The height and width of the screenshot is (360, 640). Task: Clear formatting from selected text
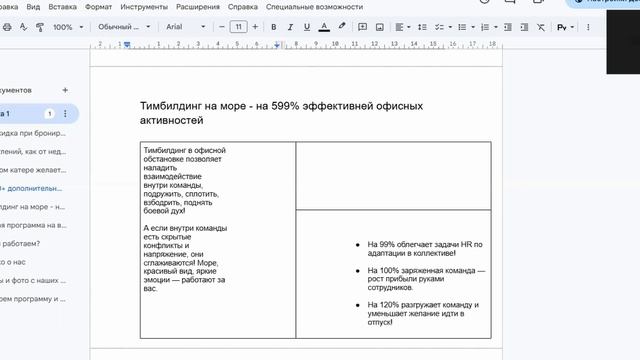541,27
